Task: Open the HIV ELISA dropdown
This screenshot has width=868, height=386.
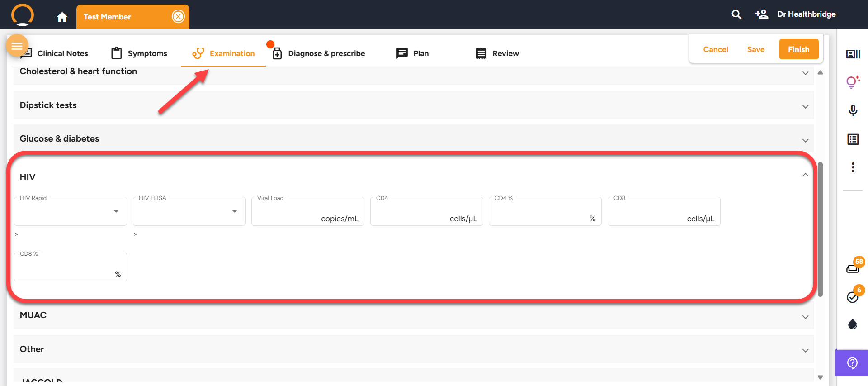Action: click(x=189, y=211)
